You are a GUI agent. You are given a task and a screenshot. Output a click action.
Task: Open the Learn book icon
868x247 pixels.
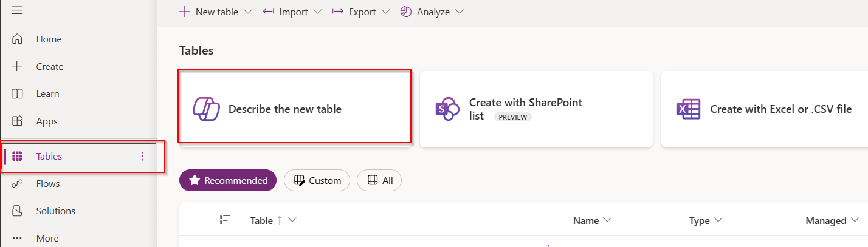click(17, 94)
